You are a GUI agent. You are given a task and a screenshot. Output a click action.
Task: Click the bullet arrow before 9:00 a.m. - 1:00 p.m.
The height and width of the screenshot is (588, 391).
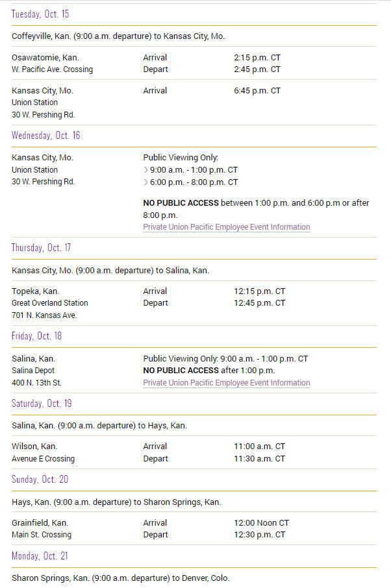tap(145, 170)
